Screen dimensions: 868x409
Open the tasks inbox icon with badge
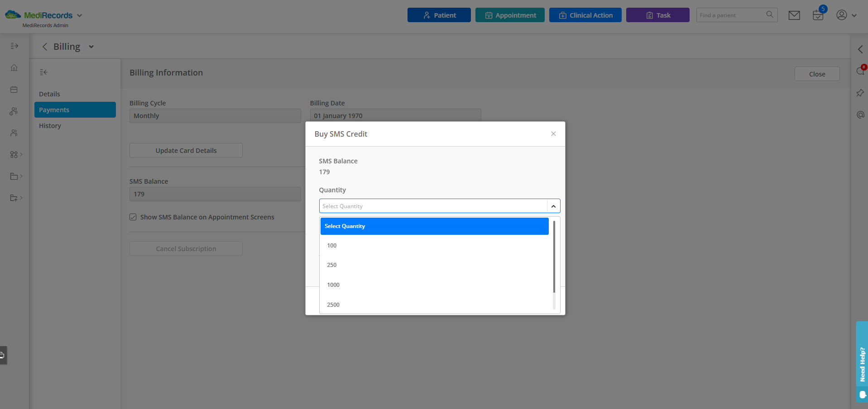click(818, 15)
